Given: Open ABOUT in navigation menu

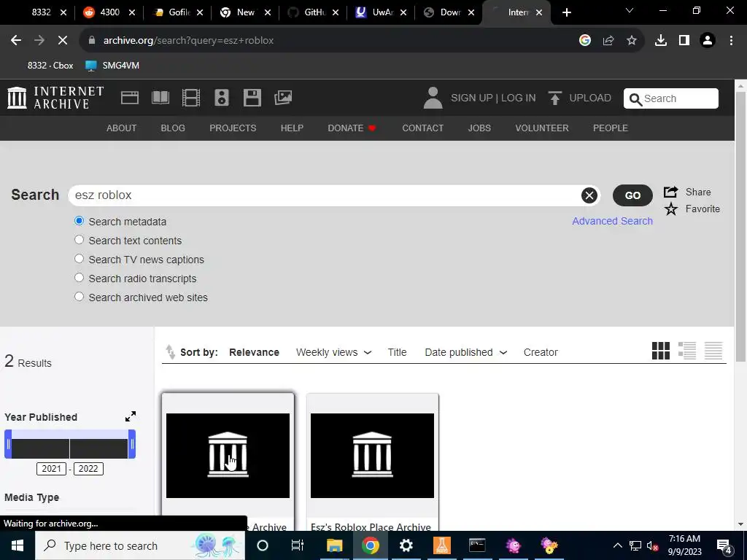Looking at the screenshot, I should pos(122,128).
